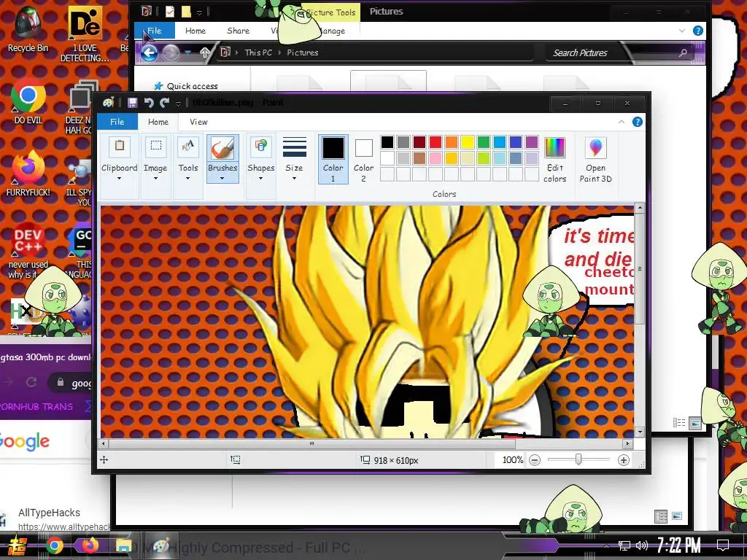Screen dimensions: 747x560
Task: Expand the Explorer ribbon chevron
Action: tap(682, 31)
